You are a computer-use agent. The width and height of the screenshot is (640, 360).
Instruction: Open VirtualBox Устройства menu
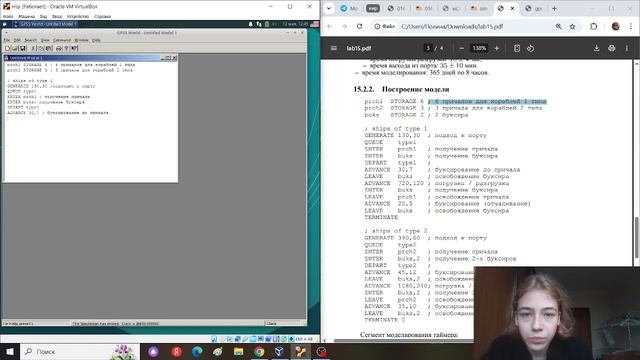78,16
